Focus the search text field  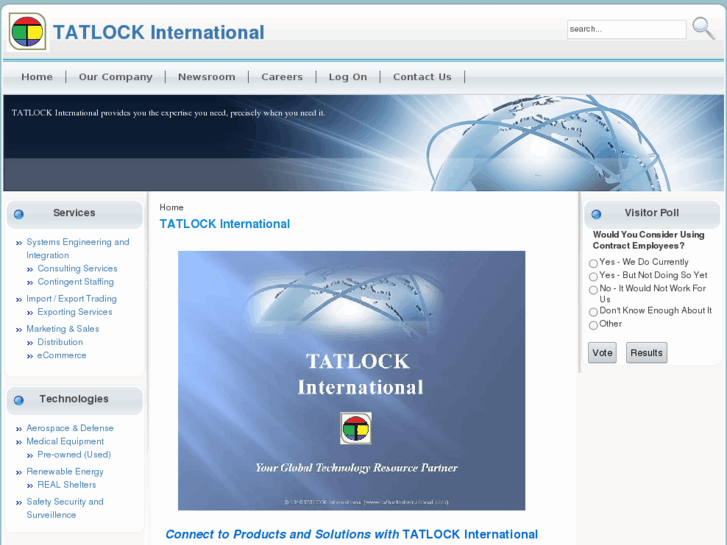coord(626,29)
